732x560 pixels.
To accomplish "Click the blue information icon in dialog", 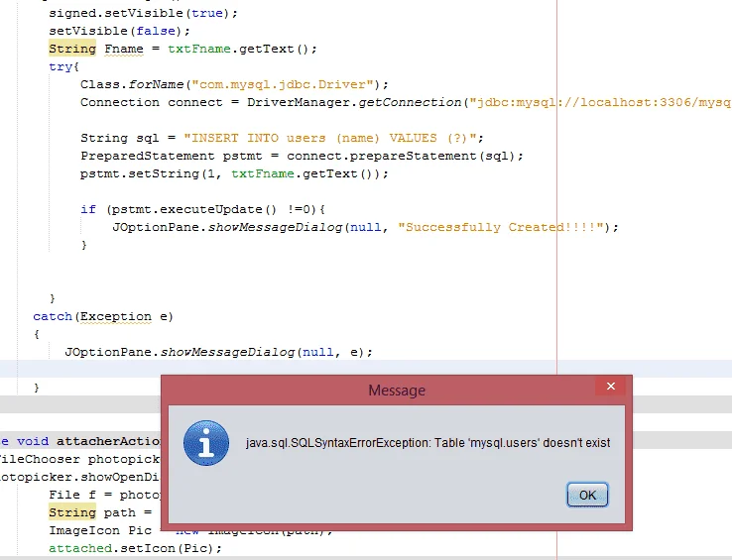I will [x=206, y=443].
